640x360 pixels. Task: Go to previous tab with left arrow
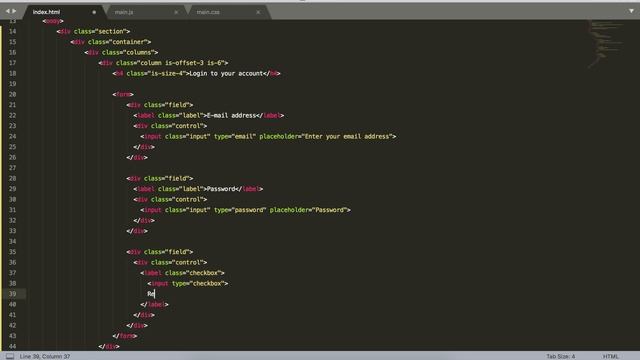pyautogui.click(x=7, y=11)
